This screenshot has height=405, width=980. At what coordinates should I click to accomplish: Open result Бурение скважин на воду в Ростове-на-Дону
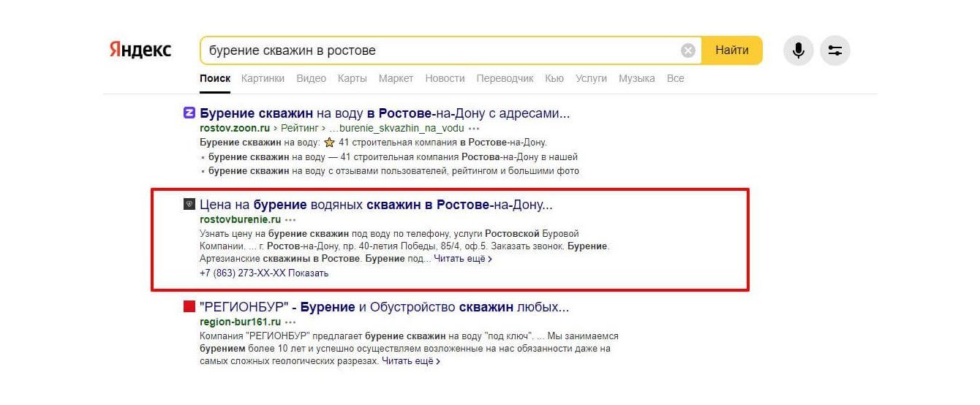pos(385,113)
